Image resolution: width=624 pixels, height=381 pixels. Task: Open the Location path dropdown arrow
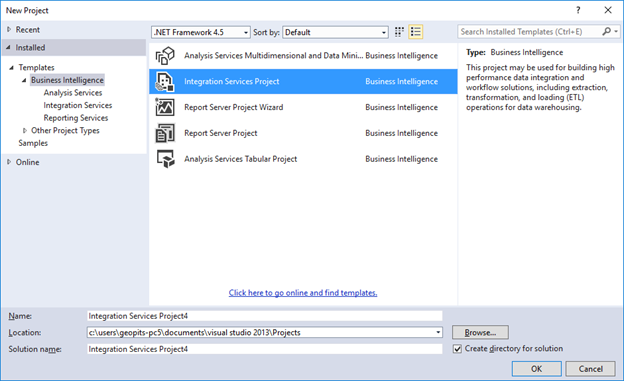click(x=438, y=332)
